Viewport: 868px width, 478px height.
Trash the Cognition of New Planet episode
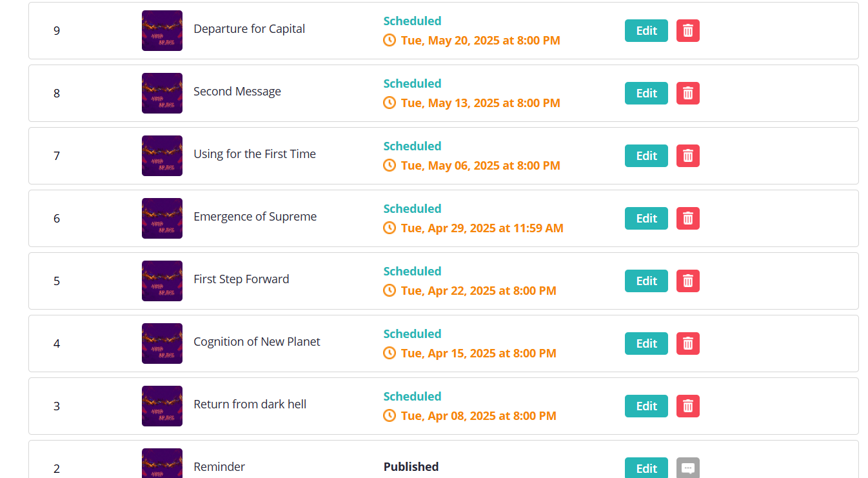click(x=687, y=344)
